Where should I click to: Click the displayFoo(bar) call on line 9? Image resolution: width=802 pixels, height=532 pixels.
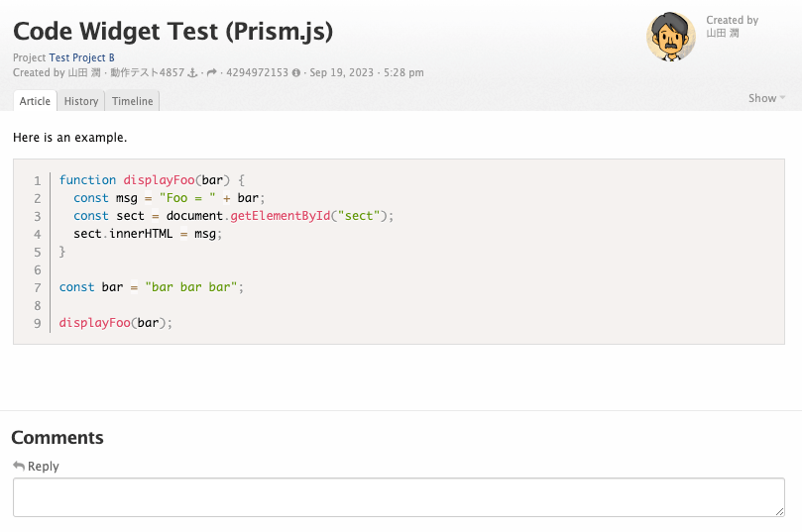click(x=116, y=323)
